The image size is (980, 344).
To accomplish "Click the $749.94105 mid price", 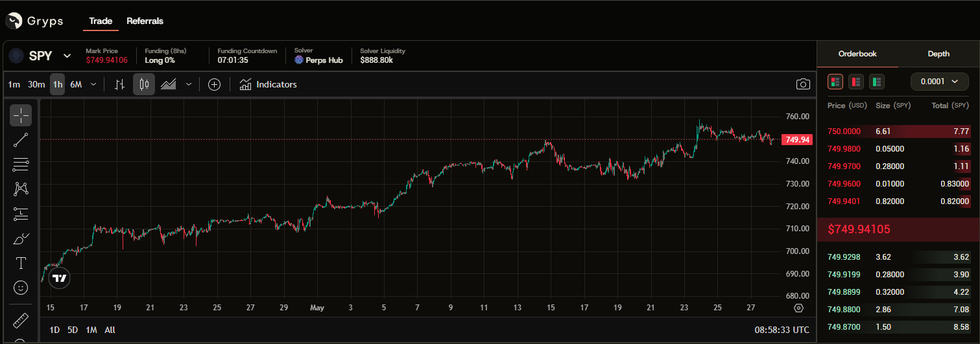I will tap(859, 229).
